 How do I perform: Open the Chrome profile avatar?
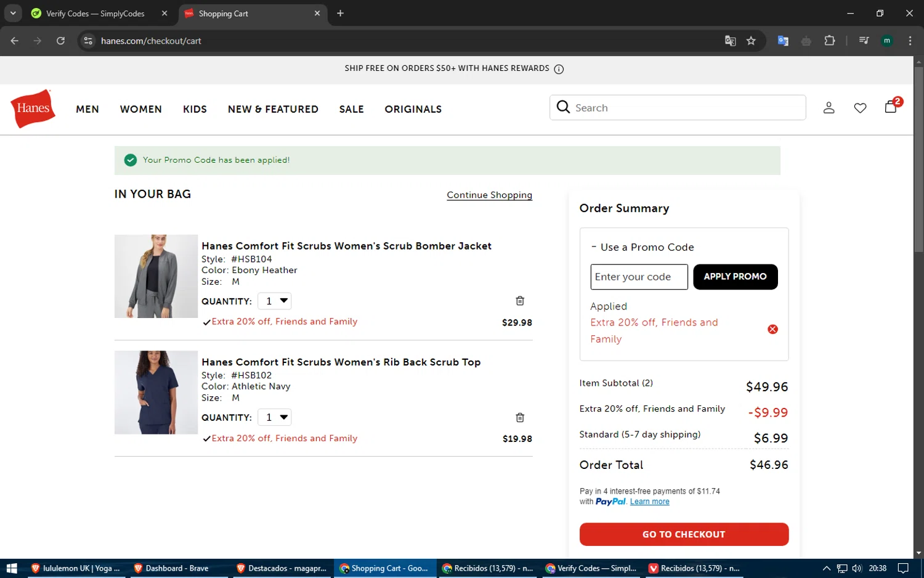(x=887, y=41)
